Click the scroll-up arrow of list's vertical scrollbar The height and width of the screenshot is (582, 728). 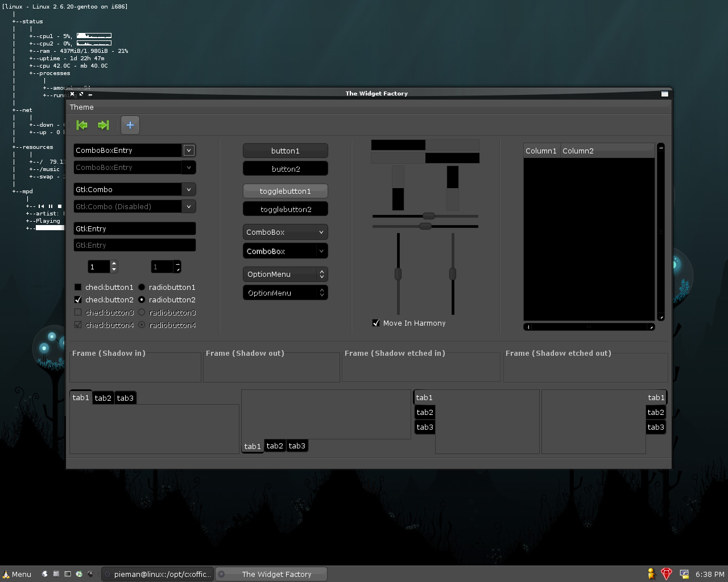click(661, 147)
